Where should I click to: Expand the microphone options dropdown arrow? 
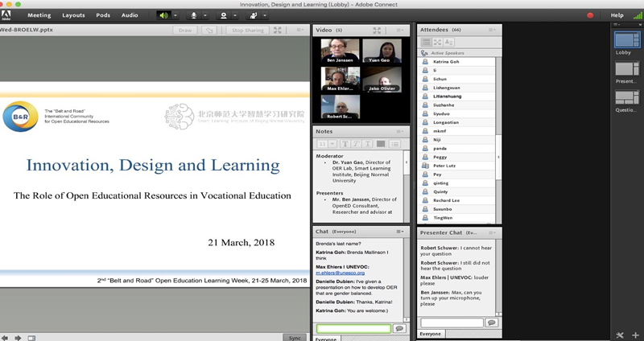point(205,14)
